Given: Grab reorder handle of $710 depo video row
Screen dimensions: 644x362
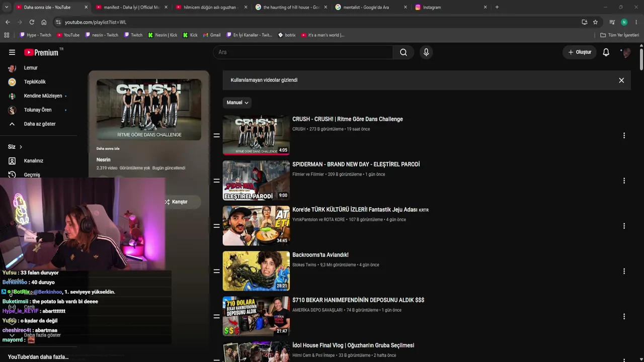Looking at the screenshot, I should click(216, 316).
